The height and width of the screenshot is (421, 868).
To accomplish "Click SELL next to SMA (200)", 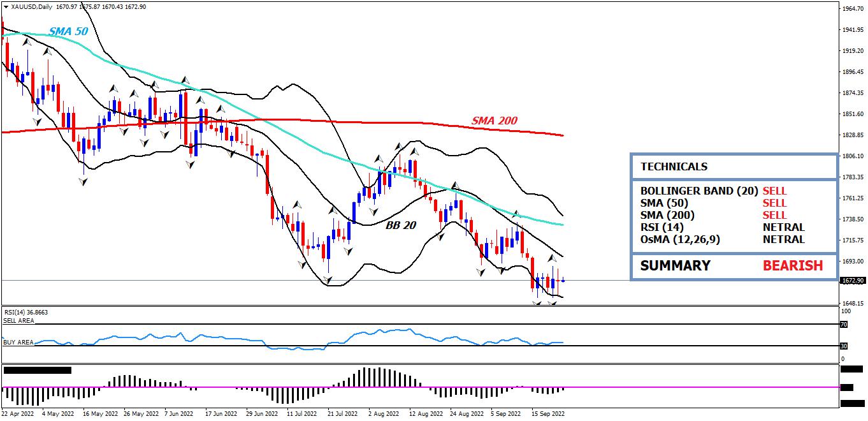I will click(x=774, y=215).
